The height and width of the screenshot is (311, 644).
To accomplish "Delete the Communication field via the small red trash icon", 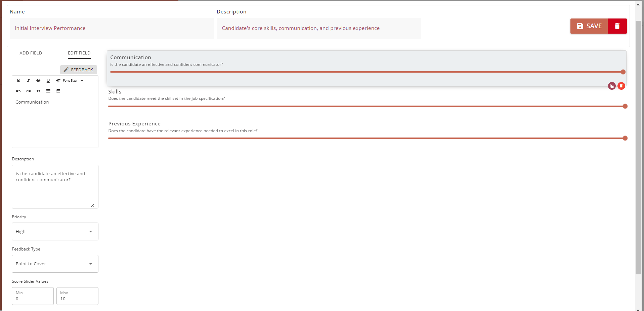I will (621, 86).
